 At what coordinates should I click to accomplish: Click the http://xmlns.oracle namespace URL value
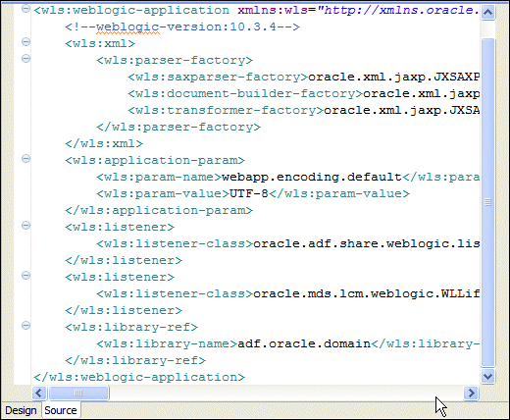pyautogui.click(x=398, y=10)
